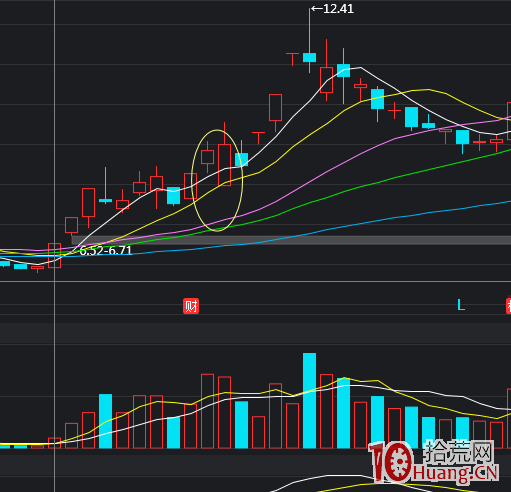Select the cyan candlestick at the 12.41 peak
Image resolution: width=511 pixels, height=492 pixels.
(309, 57)
